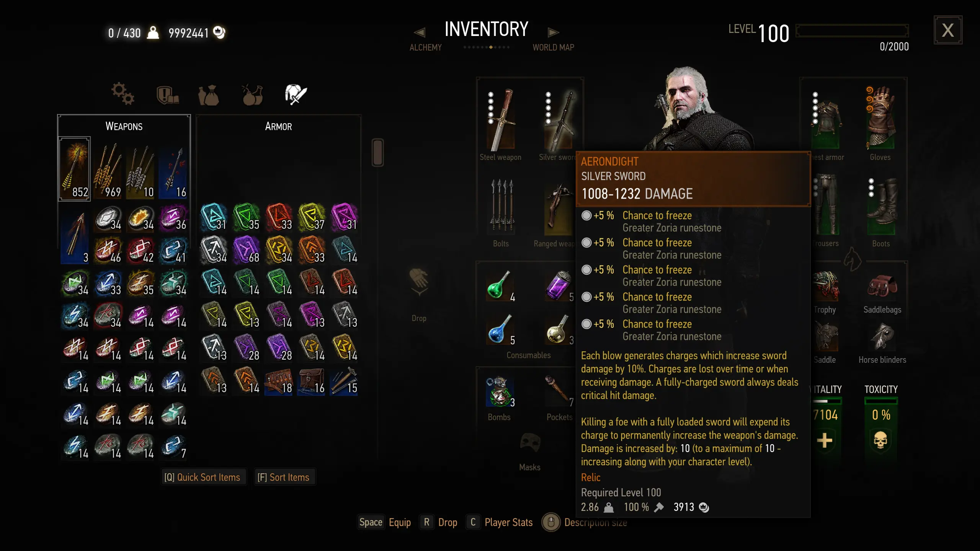Open the food and potions tab icon

(252, 95)
